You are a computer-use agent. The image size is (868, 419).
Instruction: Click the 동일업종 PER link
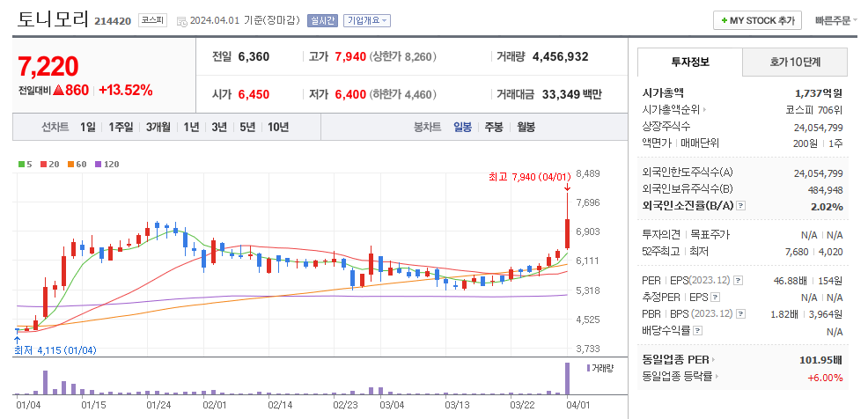[x=676, y=360]
